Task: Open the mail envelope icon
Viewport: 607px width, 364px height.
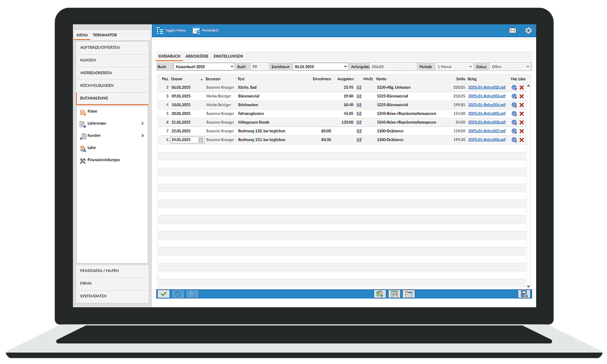Action: point(512,31)
